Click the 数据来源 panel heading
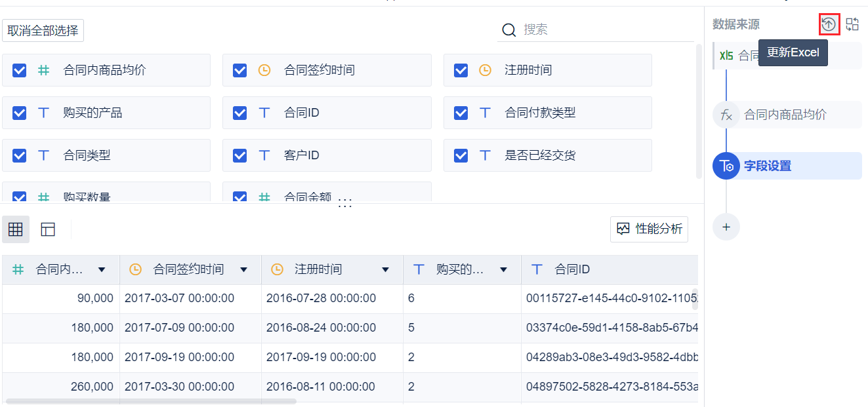The height and width of the screenshot is (407, 868). point(736,24)
